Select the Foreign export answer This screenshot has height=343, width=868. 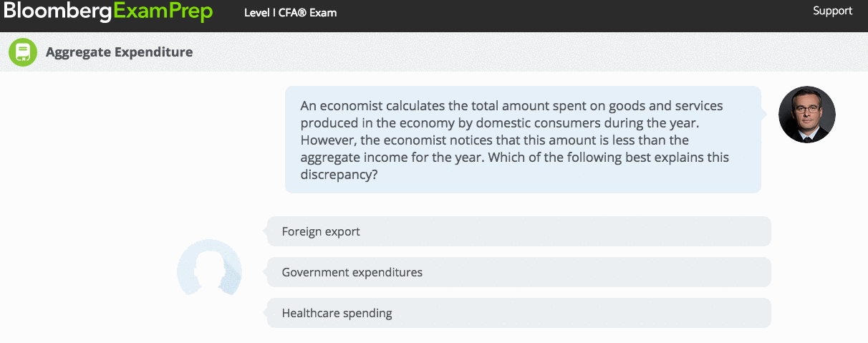pos(519,231)
